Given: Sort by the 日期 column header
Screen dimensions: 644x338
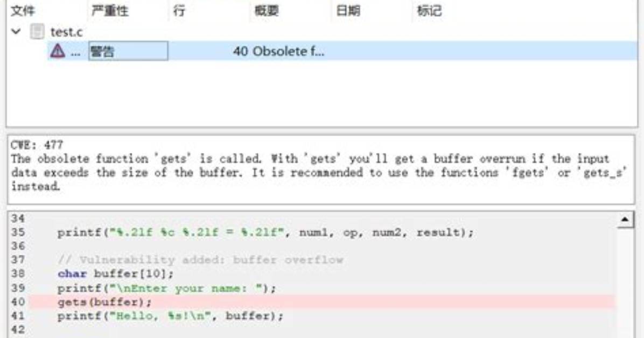Looking at the screenshot, I should click(x=348, y=11).
